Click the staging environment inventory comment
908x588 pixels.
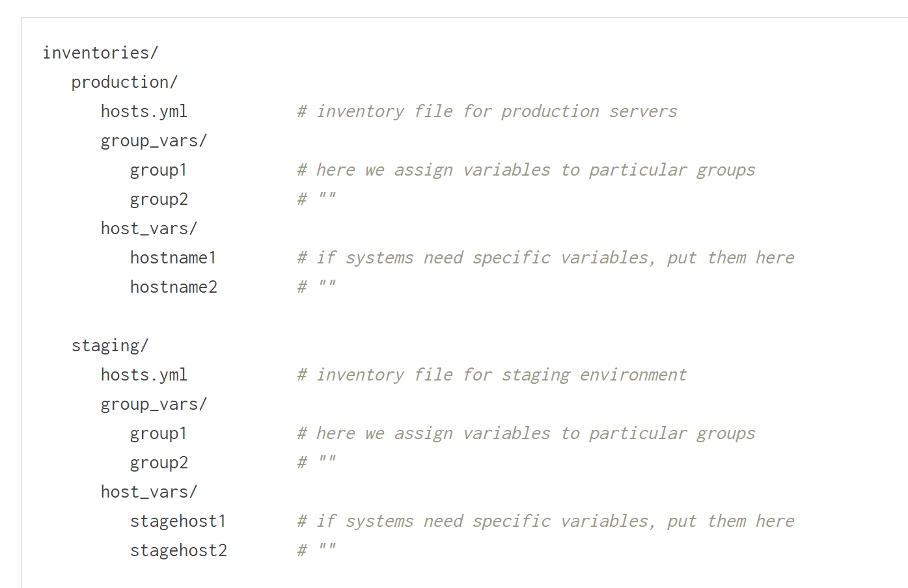tap(491, 374)
